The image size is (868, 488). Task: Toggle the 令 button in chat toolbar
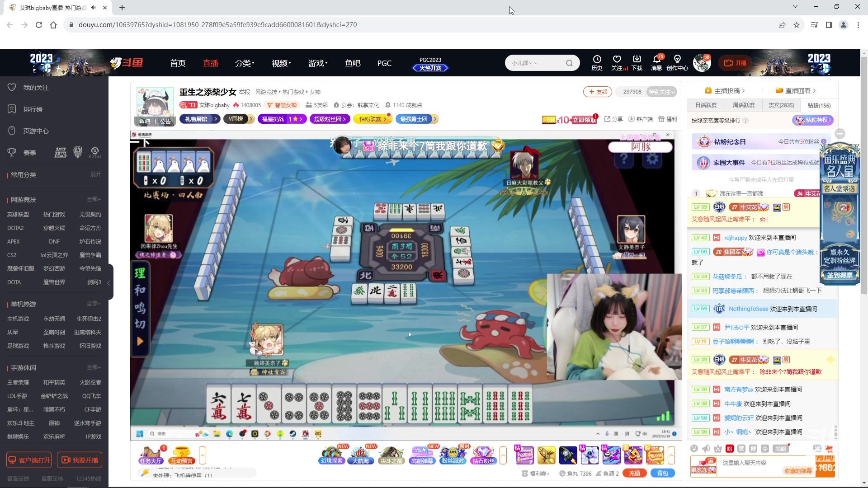tap(764, 448)
